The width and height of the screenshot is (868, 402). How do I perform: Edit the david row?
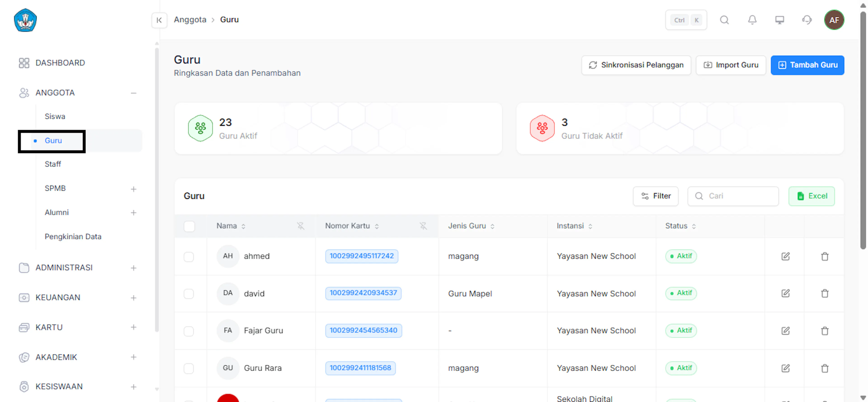[x=785, y=293]
